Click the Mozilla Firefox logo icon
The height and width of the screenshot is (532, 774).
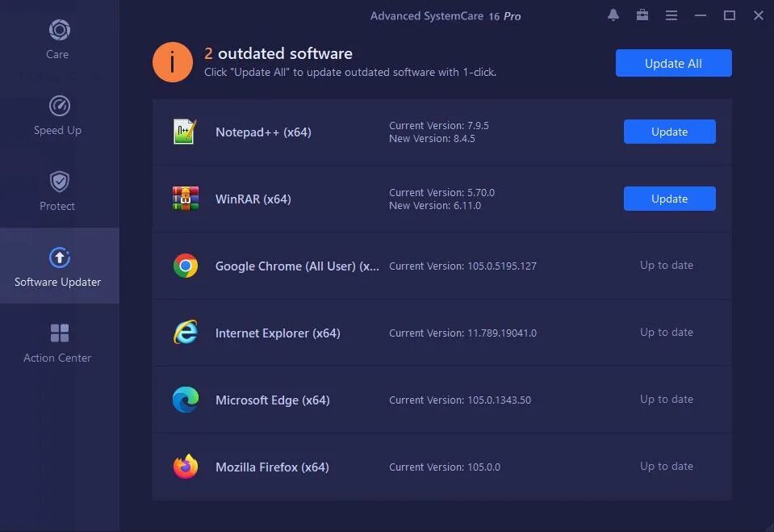pos(186,467)
